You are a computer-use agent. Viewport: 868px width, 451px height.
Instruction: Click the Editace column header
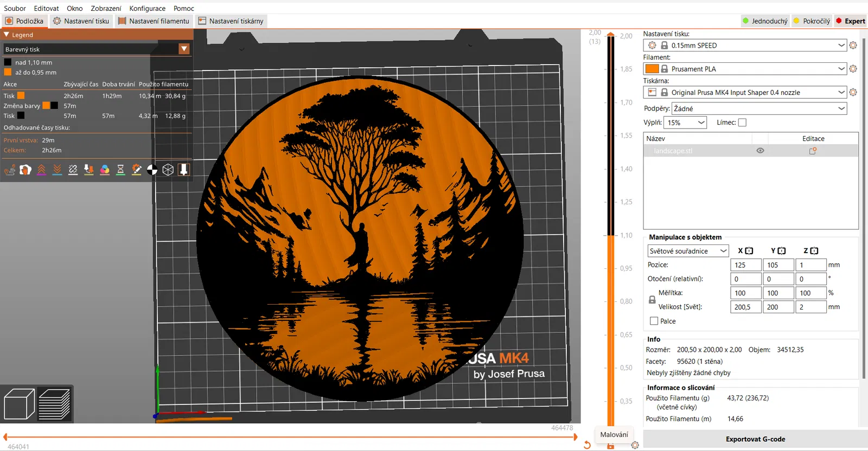pyautogui.click(x=813, y=139)
